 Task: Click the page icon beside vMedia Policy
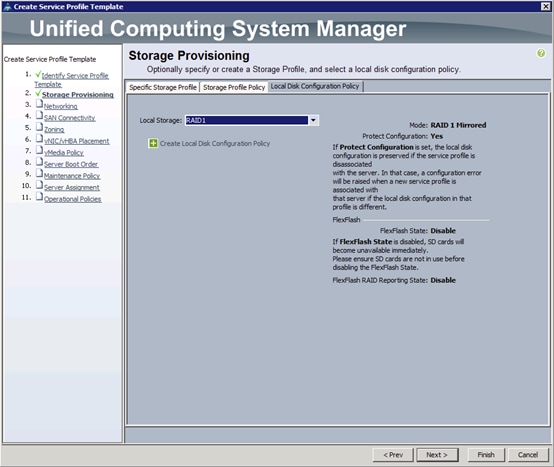point(39,150)
